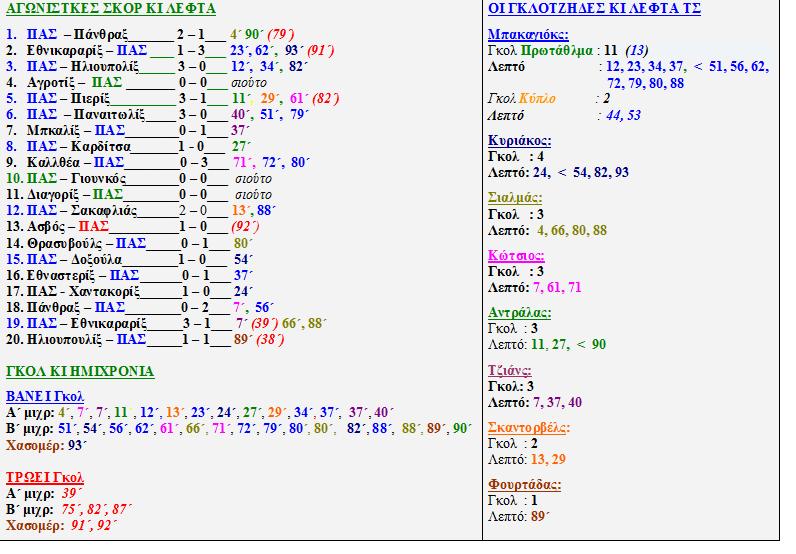Click the red '(92΄)' in the Ασβός row
The image size is (796, 554).
(245, 226)
